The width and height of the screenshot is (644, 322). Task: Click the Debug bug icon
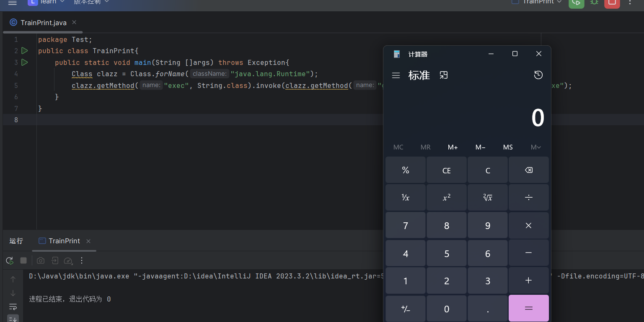click(x=594, y=3)
